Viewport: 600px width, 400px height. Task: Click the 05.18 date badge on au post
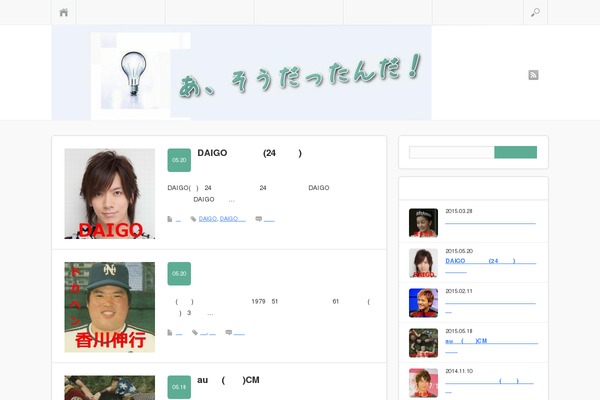179,387
